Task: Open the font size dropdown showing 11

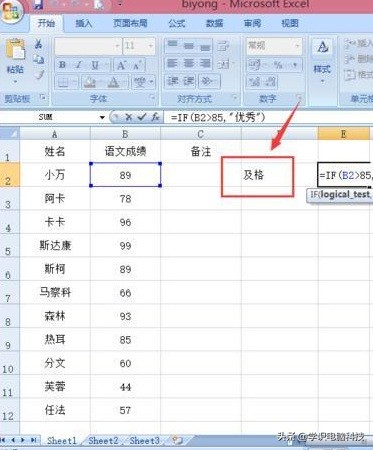Action: coord(151,46)
